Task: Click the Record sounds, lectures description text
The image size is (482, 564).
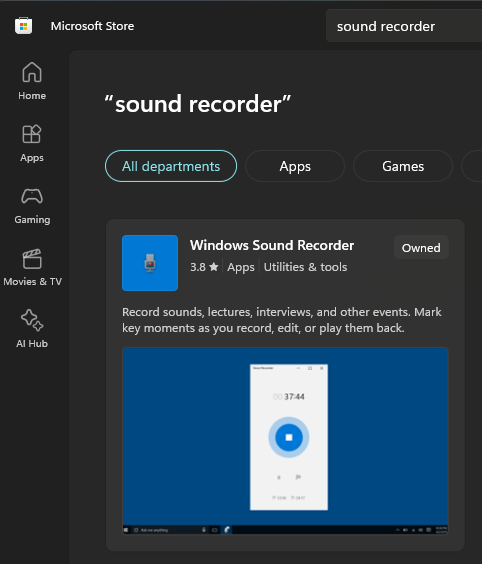Action: [282, 320]
